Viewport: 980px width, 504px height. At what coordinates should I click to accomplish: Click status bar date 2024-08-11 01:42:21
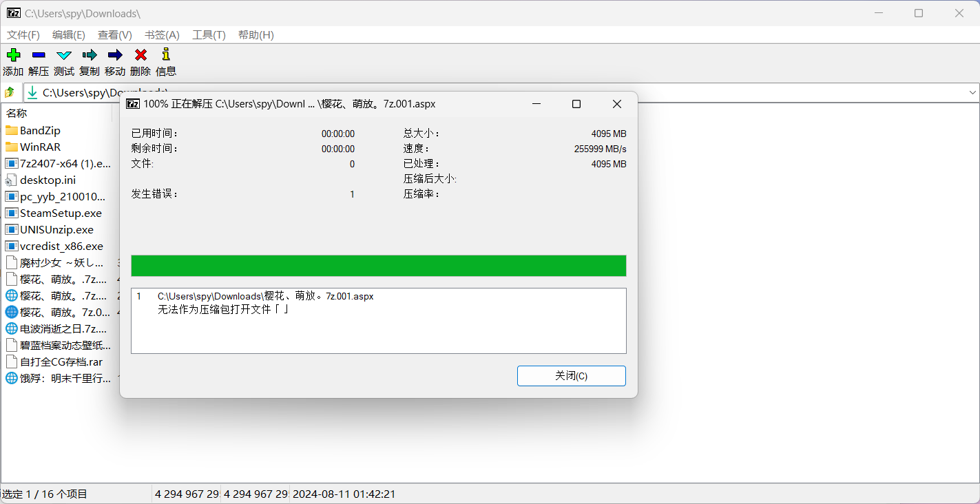[x=344, y=494]
